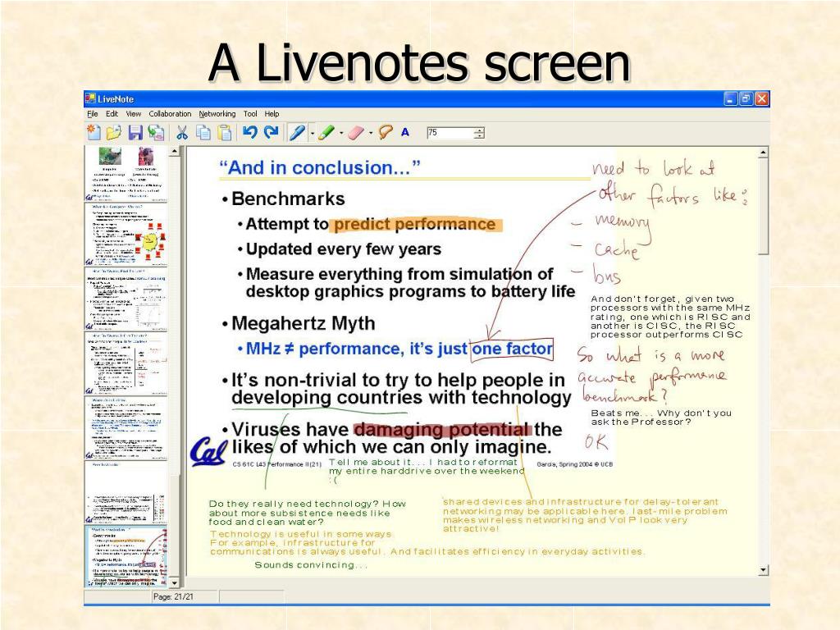Click the Cal logo on the slide

[x=209, y=452]
